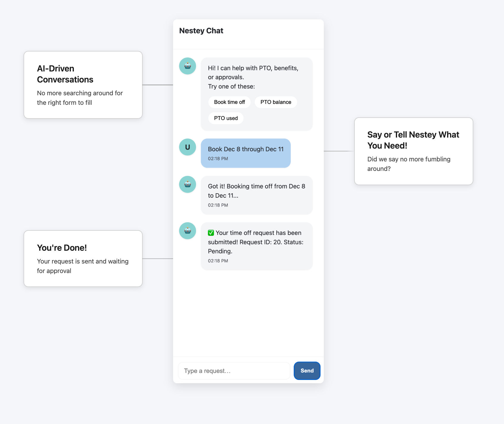The height and width of the screenshot is (424, 504).
Task: Select the 'AI-Driven Conversations' card
Action: click(x=83, y=85)
